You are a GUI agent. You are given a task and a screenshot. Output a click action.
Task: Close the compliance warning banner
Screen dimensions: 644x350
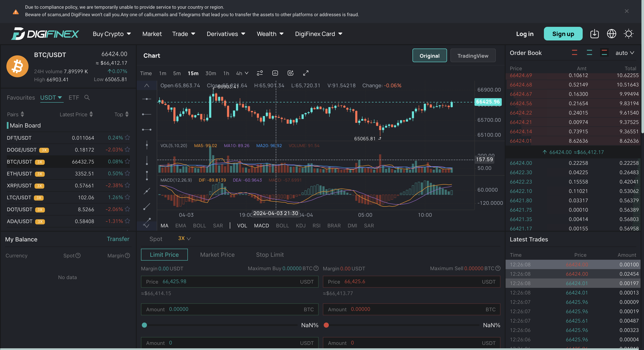(627, 11)
